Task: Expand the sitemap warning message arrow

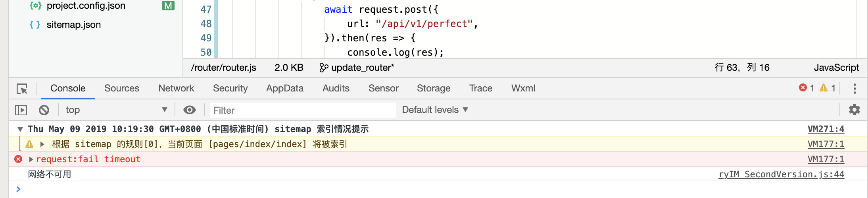Action: 42,144
